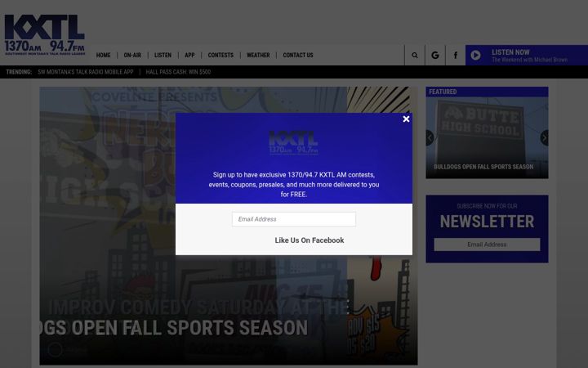Open Bulldogs Open Fall Sports Season featured caption

[483, 167]
